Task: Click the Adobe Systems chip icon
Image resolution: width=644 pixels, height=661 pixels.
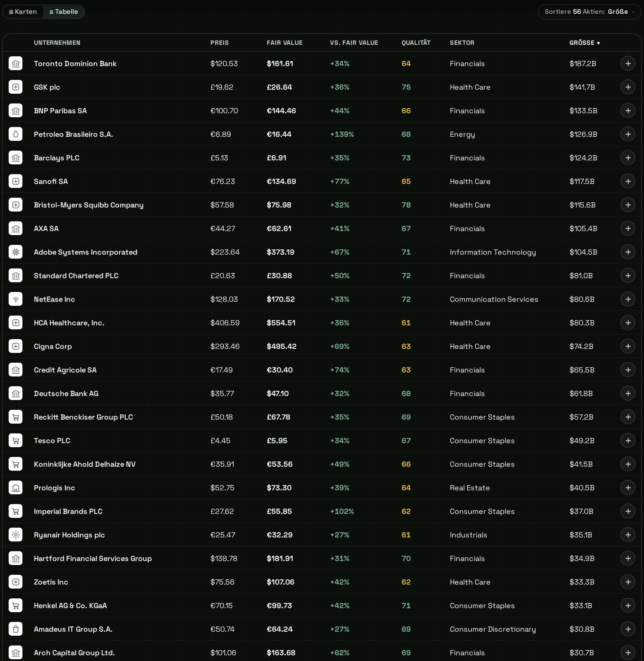Action: click(16, 252)
